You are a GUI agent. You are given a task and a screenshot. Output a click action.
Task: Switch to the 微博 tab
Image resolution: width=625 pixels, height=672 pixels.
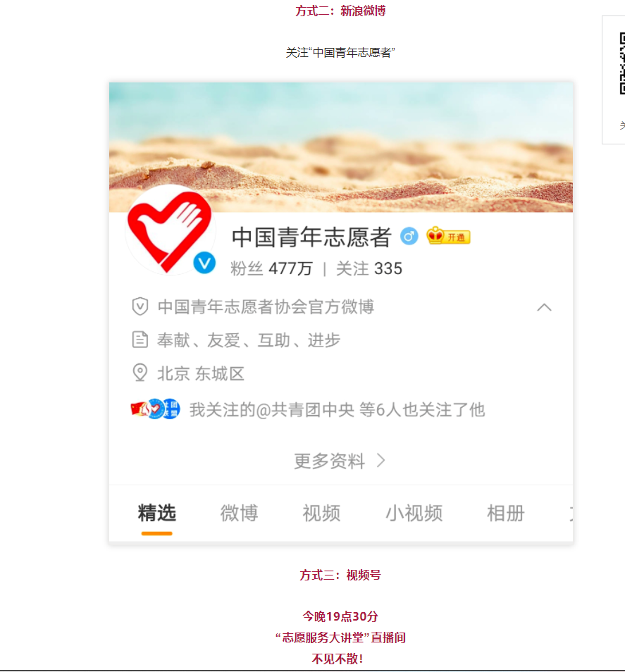[x=239, y=513]
